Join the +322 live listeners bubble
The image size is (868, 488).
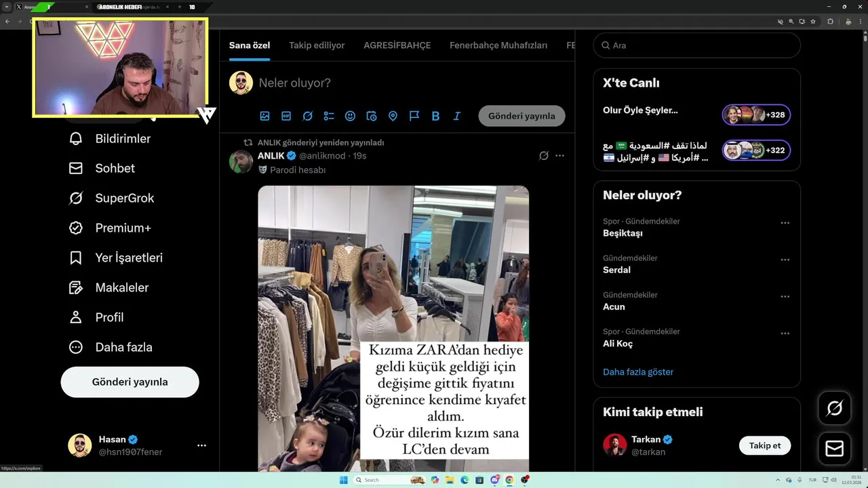click(x=756, y=150)
